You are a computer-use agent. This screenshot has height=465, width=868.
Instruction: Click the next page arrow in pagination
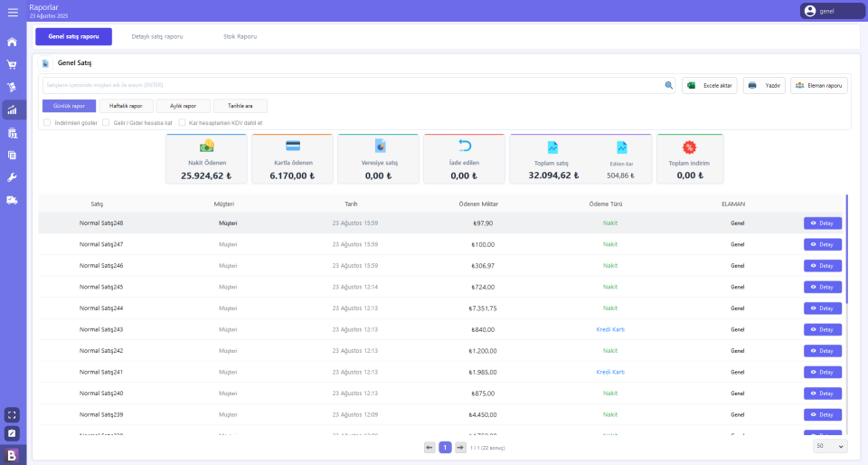click(460, 447)
